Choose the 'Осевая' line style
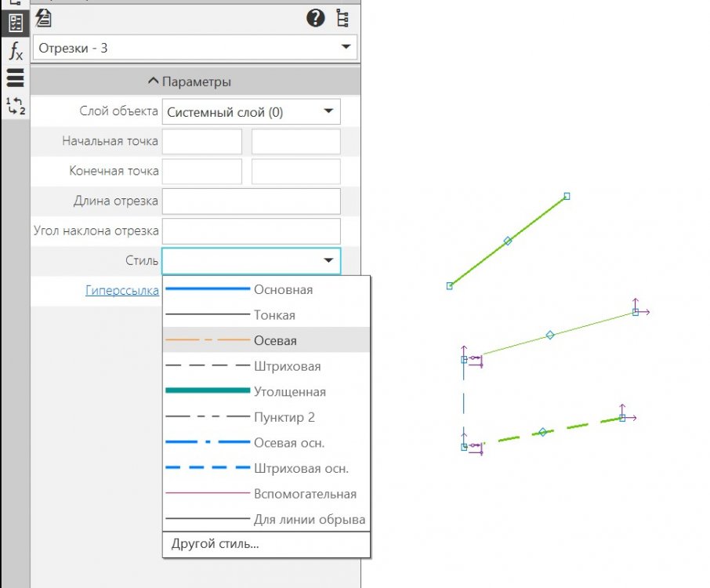 click(x=266, y=339)
